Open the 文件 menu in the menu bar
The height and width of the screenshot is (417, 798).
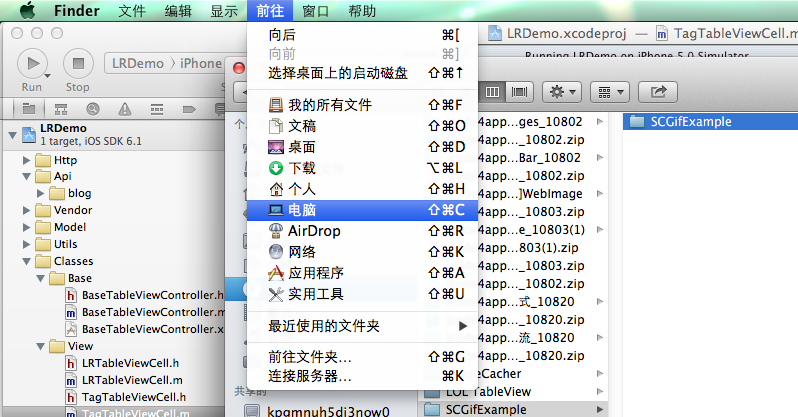132,11
